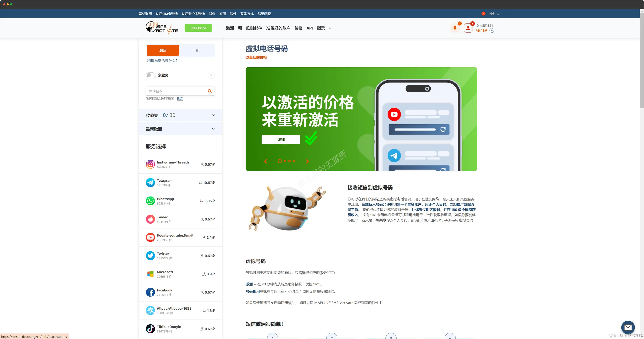Select the Alipay/Alibaba/1688 icon
This screenshot has width=644, height=339.
coord(150,310)
